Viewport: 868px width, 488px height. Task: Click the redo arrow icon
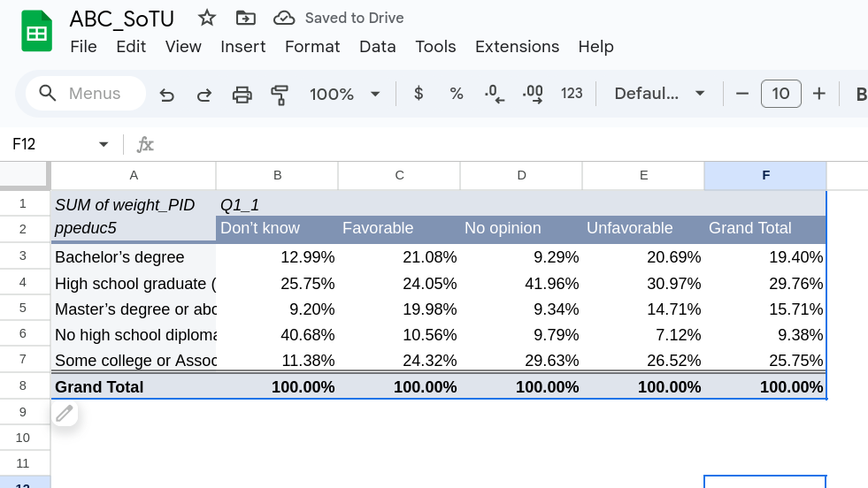pos(204,94)
